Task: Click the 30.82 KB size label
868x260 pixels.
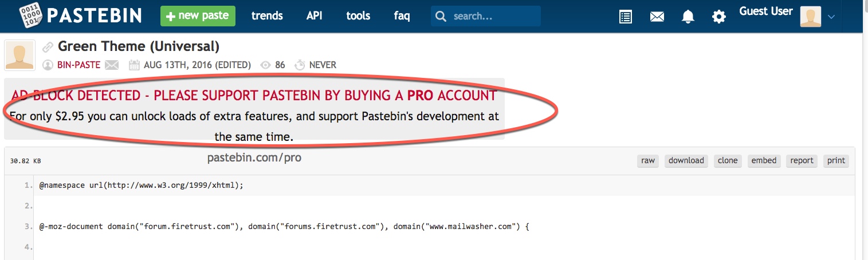Action: [26, 161]
